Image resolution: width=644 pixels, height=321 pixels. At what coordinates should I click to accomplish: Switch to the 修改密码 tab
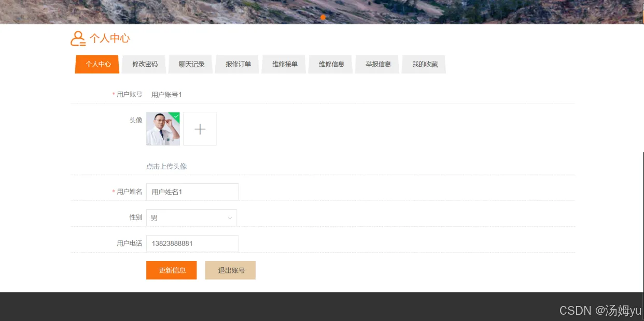pyautogui.click(x=145, y=64)
